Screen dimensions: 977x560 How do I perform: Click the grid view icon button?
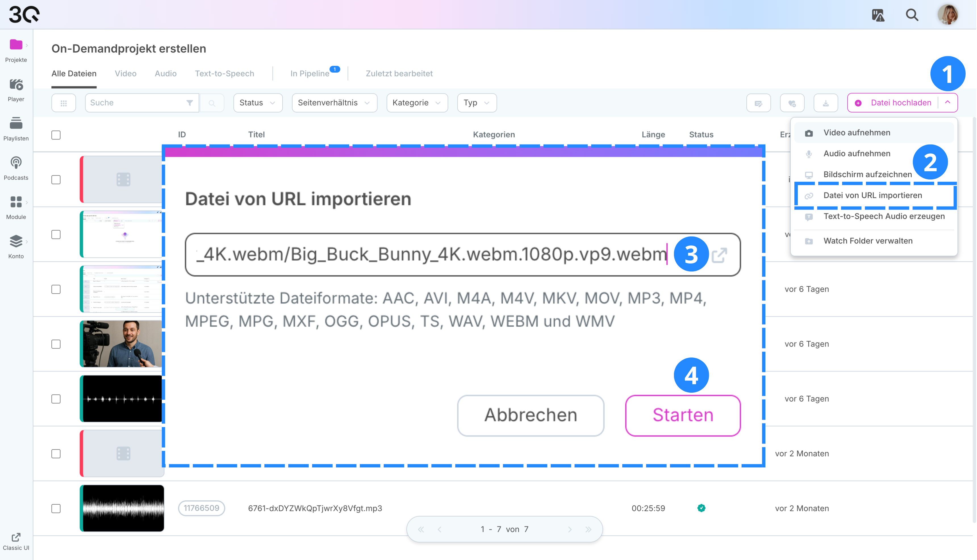[63, 103]
